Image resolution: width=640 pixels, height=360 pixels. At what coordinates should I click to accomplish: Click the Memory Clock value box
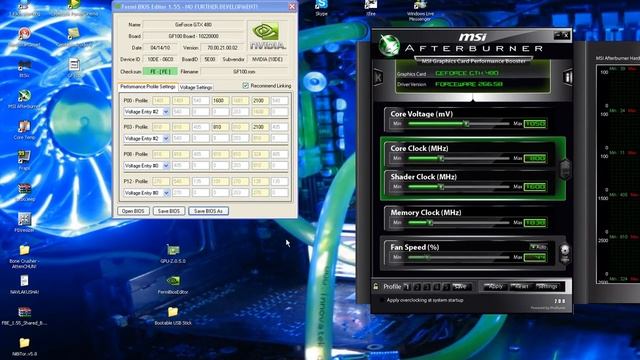(535, 222)
